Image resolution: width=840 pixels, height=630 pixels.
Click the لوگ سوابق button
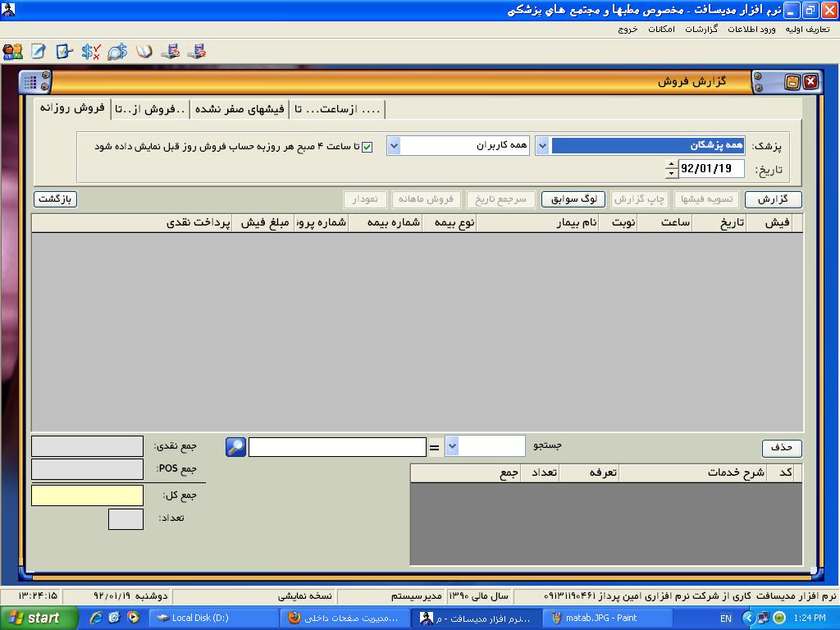pyautogui.click(x=573, y=199)
